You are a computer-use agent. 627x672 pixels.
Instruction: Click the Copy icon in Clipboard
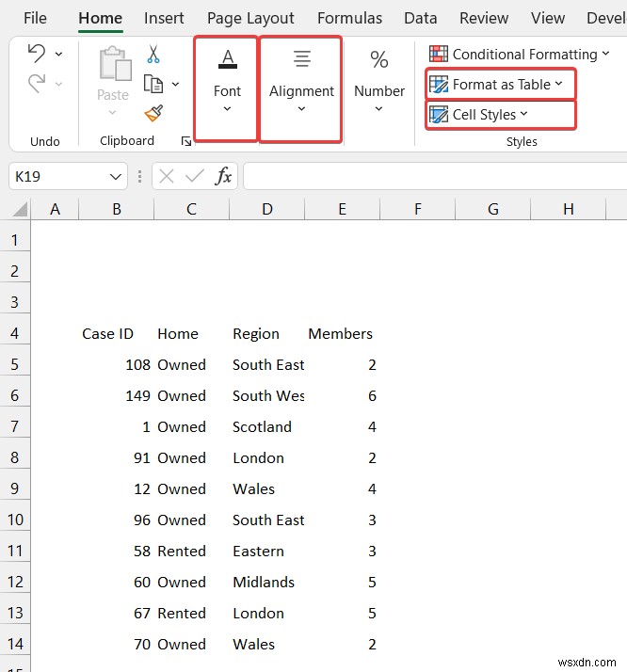(153, 84)
